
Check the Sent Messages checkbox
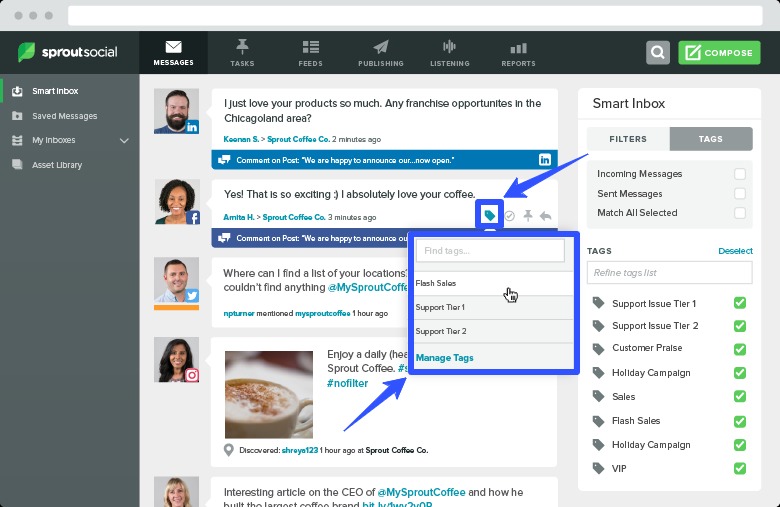740,193
